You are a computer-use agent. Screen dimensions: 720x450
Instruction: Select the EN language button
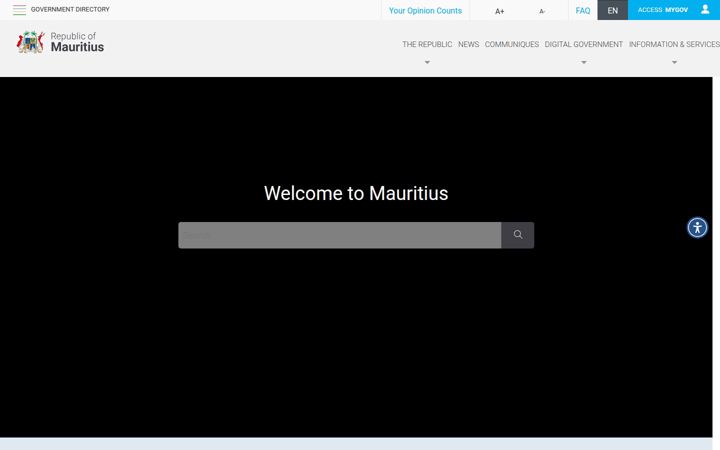pyautogui.click(x=613, y=10)
